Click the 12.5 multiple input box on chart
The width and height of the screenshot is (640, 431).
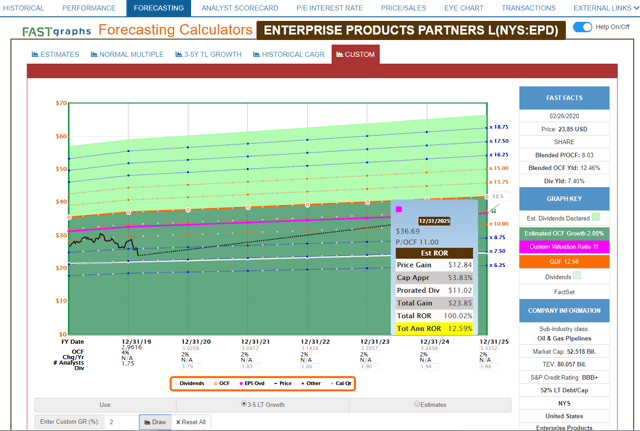click(x=500, y=196)
